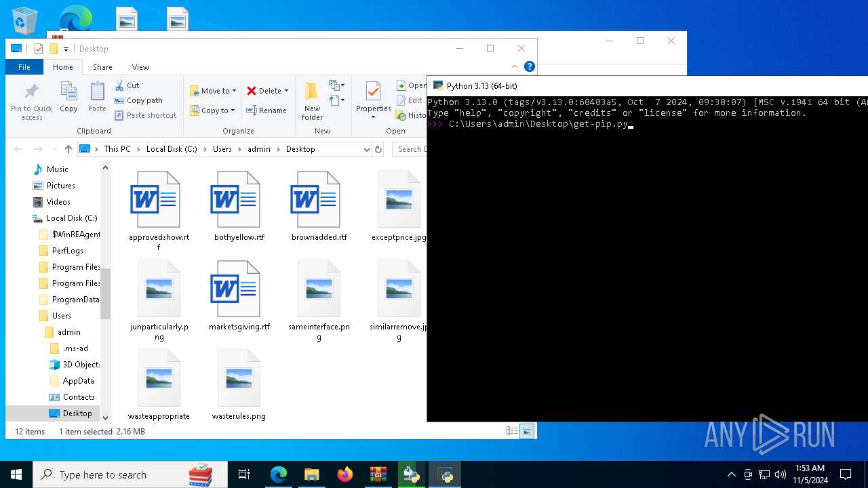Click the Copy ribbon icon
868x488 pixels.
(x=68, y=91)
